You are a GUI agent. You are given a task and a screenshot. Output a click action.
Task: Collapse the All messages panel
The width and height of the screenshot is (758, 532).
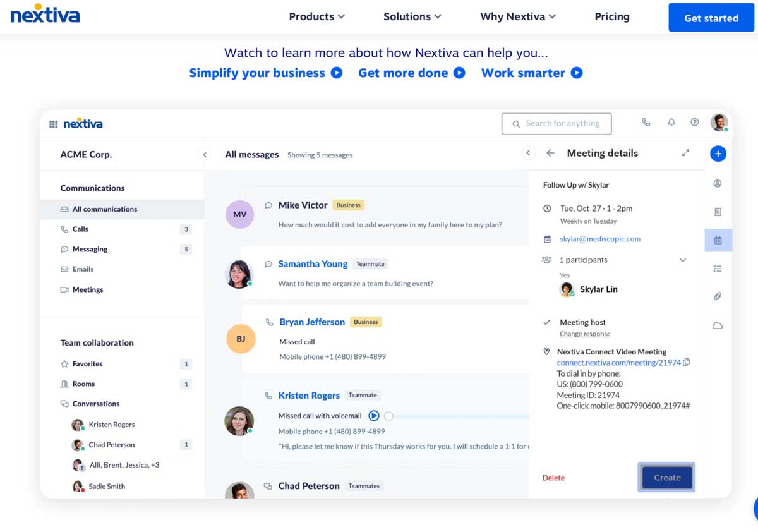pos(529,153)
